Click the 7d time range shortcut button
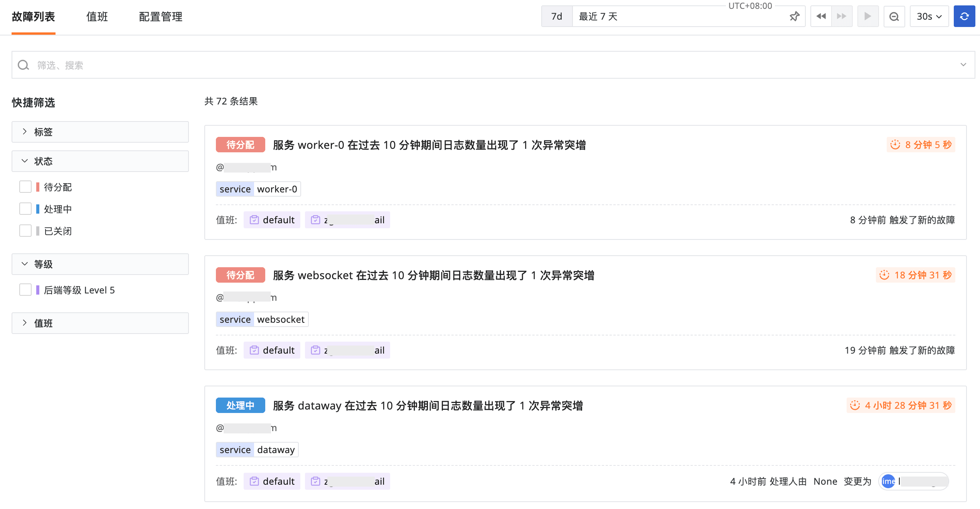Screen dimensions: 980x509 (x=557, y=16)
